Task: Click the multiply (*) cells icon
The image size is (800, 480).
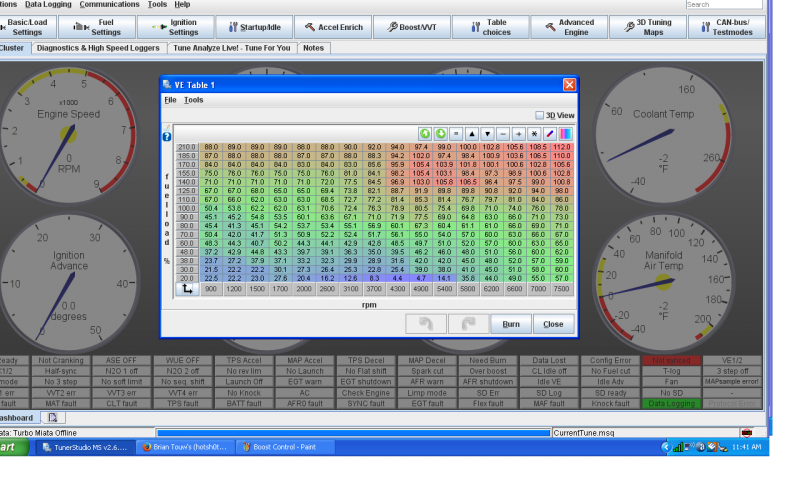Action: coord(534,134)
